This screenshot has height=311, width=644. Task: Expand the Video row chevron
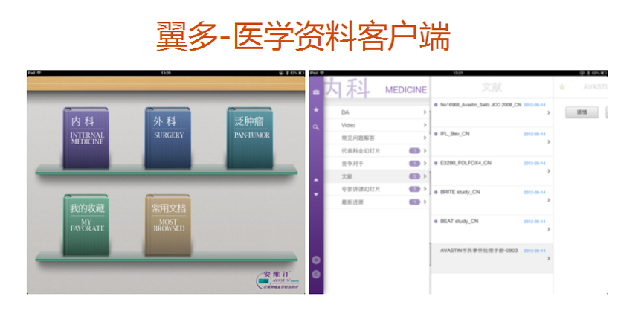tap(425, 125)
